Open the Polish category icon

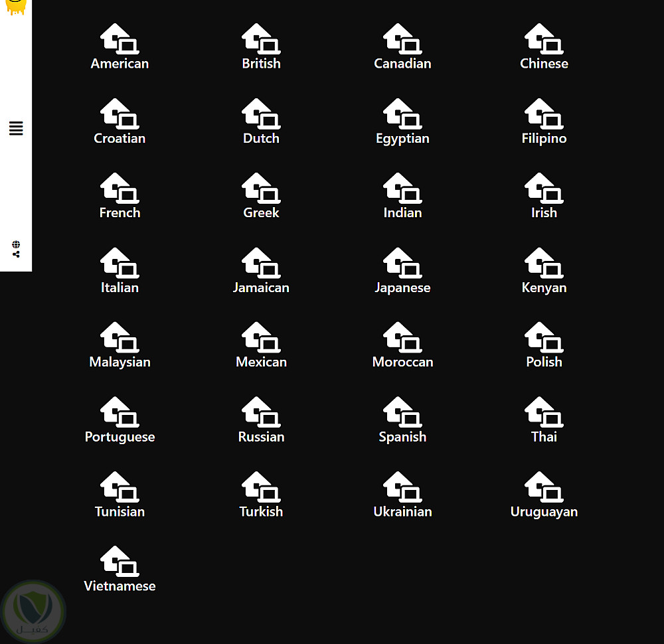coord(544,337)
